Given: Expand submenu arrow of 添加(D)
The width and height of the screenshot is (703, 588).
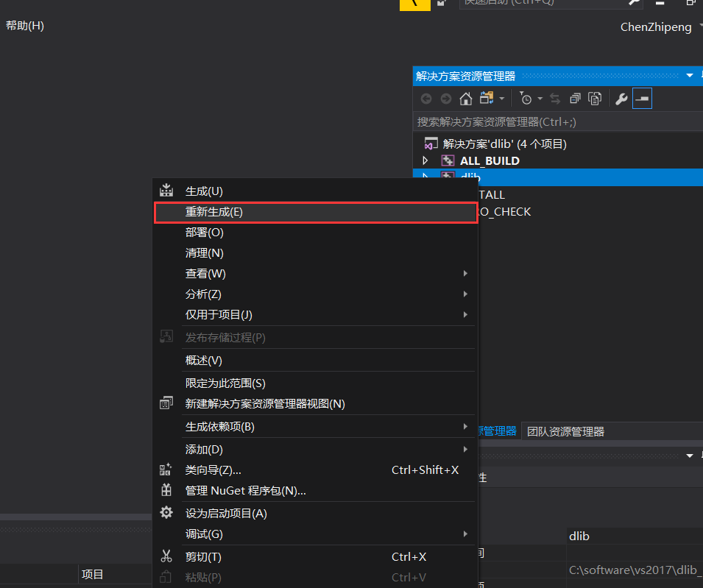Looking at the screenshot, I should (x=465, y=449).
